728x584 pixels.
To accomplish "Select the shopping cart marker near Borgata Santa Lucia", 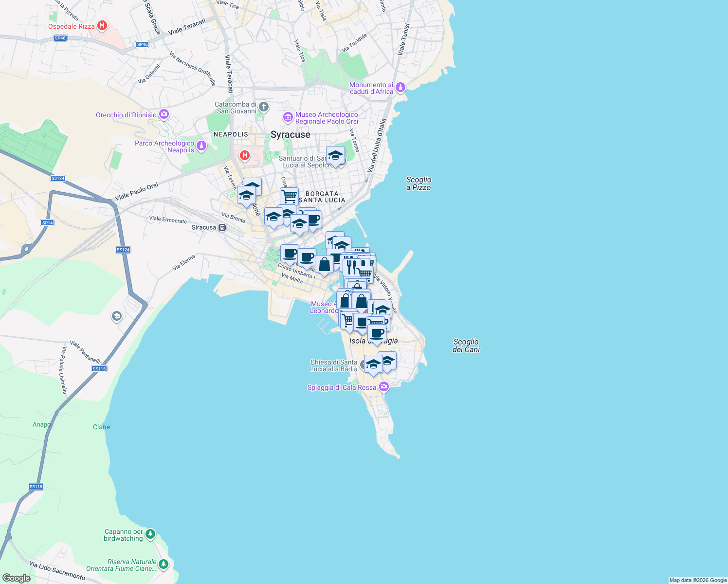I will tap(290, 195).
